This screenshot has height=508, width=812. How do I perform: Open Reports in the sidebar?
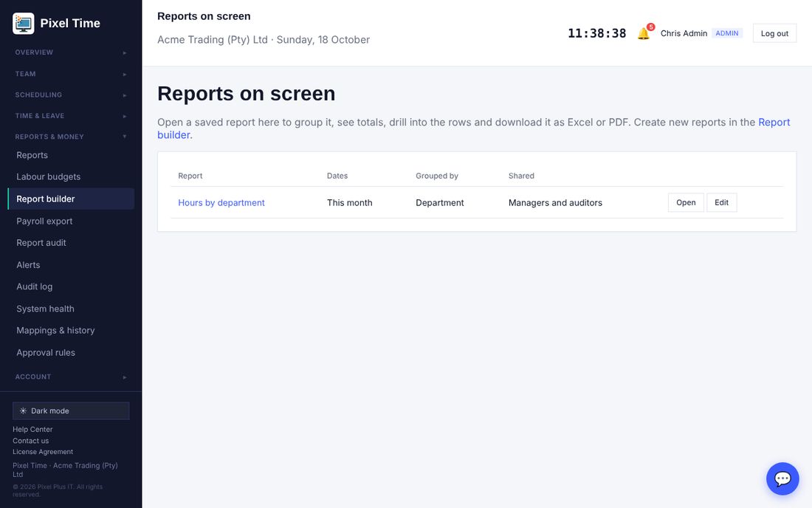[71, 155]
